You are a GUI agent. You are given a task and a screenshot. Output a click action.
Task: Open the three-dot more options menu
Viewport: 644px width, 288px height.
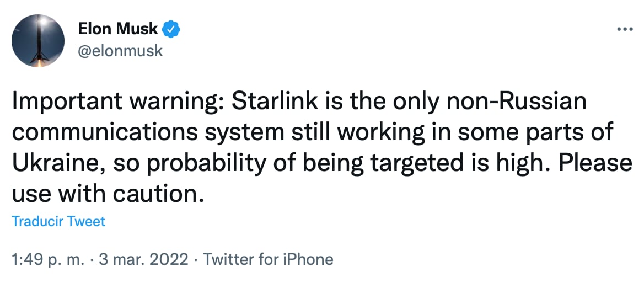pos(624,29)
